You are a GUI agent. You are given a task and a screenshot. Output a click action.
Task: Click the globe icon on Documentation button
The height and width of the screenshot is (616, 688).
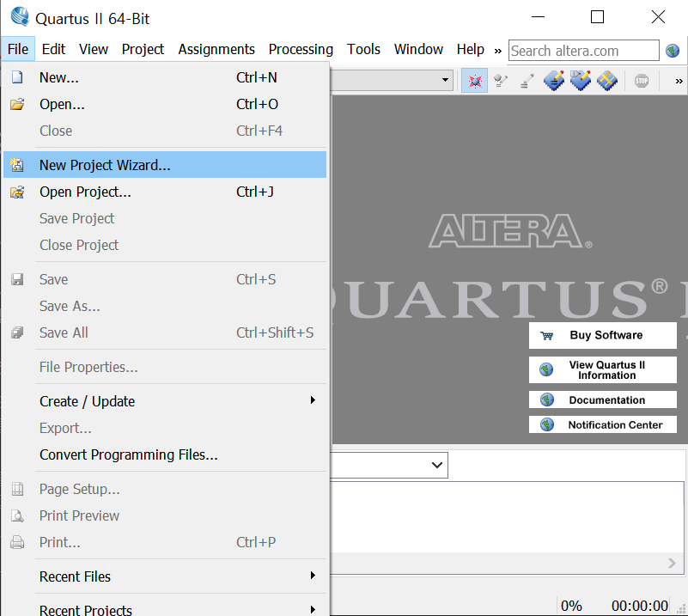pyautogui.click(x=547, y=399)
